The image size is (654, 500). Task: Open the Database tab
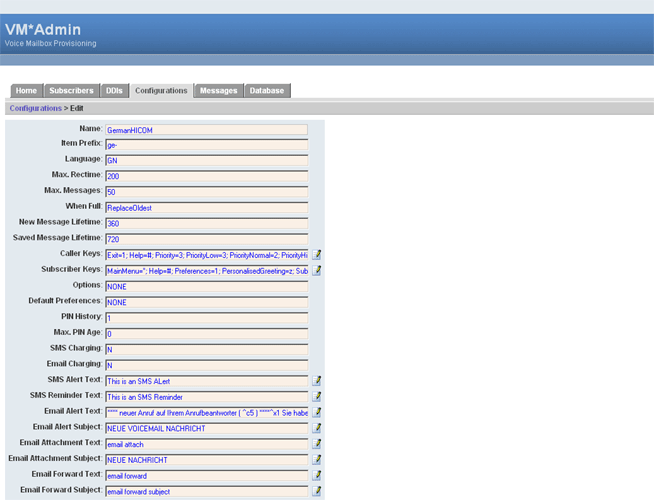click(x=267, y=91)
